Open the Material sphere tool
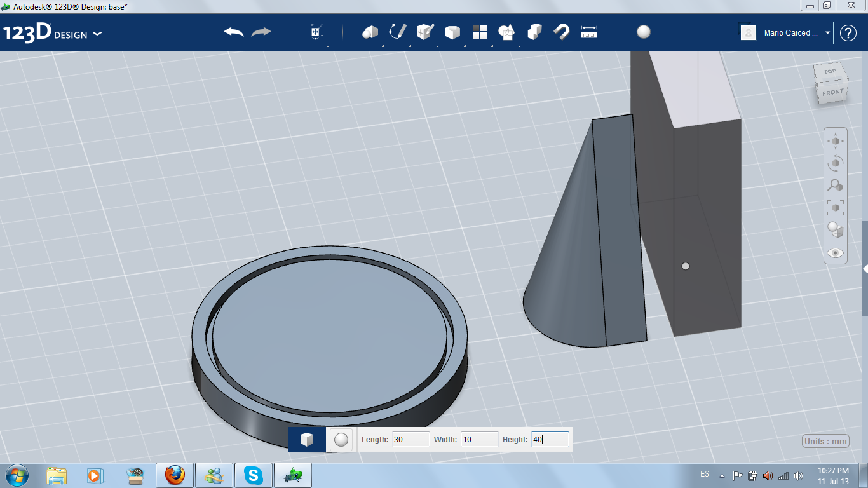The height and width of the screenshot is (488, 868). pos(644,32)
